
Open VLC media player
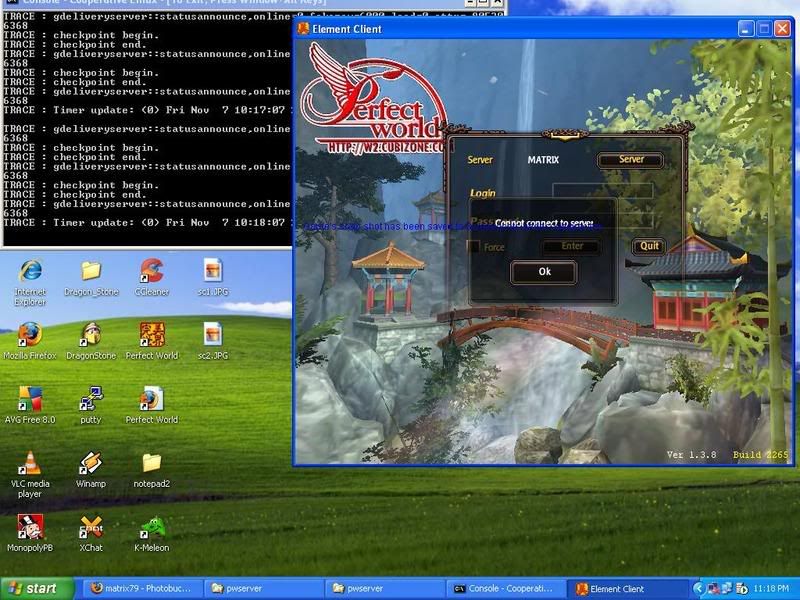click(30, 465)
